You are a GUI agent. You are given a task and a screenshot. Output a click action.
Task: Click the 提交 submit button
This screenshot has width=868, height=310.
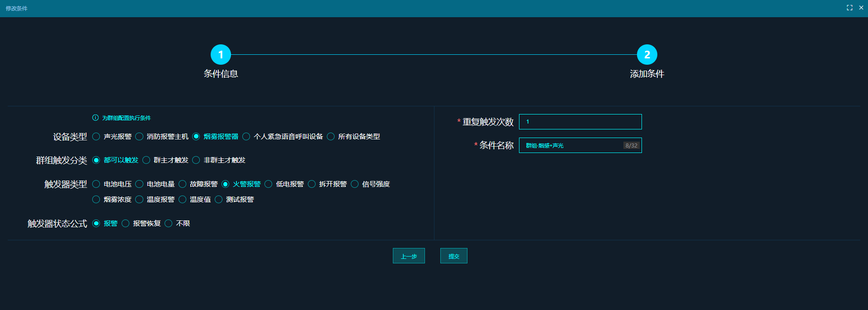point(453,256)
